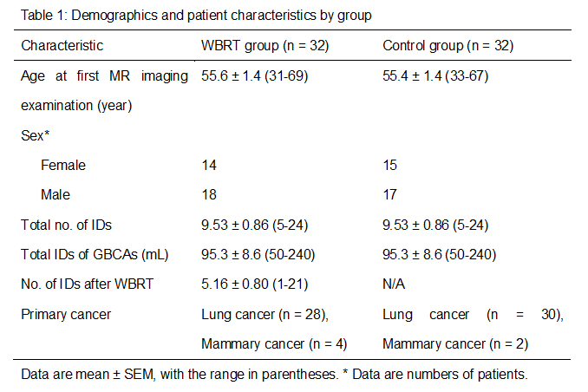Click the male count 18 for WBRT
This screenshot has width=588, height=392.
point(208,195)
